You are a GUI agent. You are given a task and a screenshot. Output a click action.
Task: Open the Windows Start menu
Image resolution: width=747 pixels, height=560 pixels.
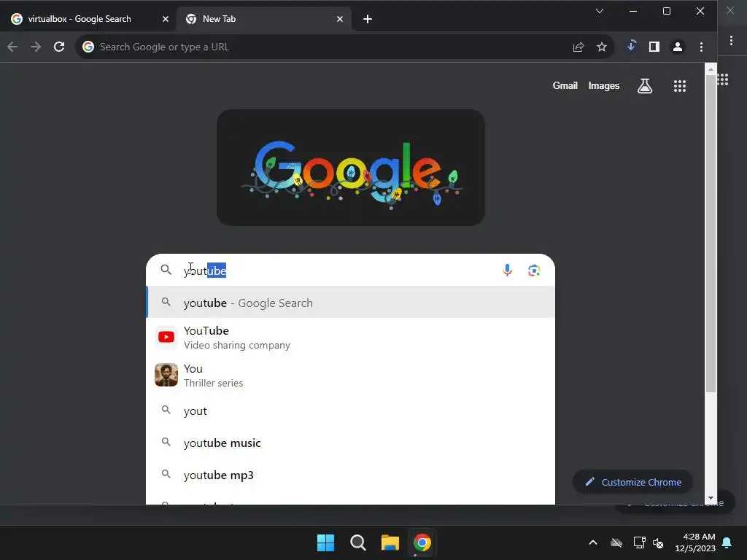326,542
